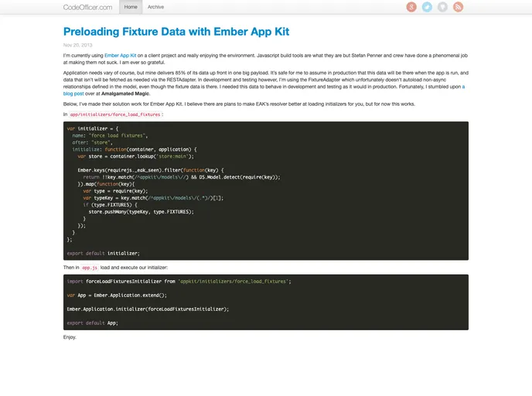Click the 'export default App;' line

click(x=92, y=323)
